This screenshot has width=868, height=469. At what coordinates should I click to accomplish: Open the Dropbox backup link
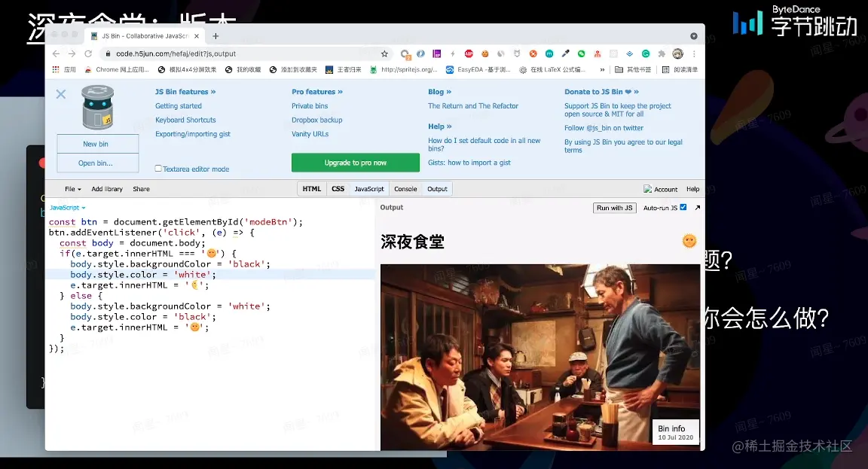point(317,120)
